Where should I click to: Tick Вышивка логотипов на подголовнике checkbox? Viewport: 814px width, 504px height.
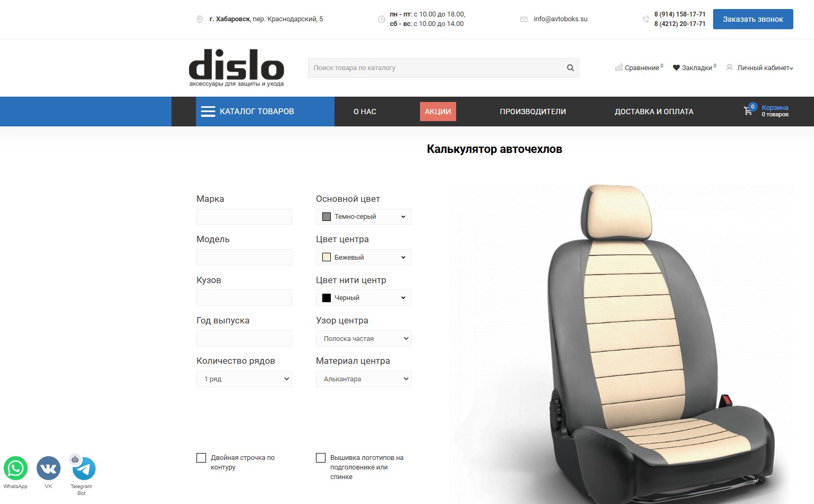point(321,458)
